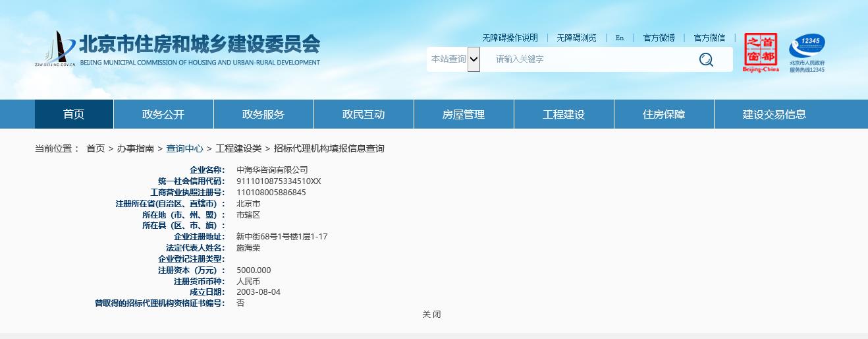Click the magnifier search icon
Image resolution: width=868 pixels, height=339 pixels.
[706, 59]
